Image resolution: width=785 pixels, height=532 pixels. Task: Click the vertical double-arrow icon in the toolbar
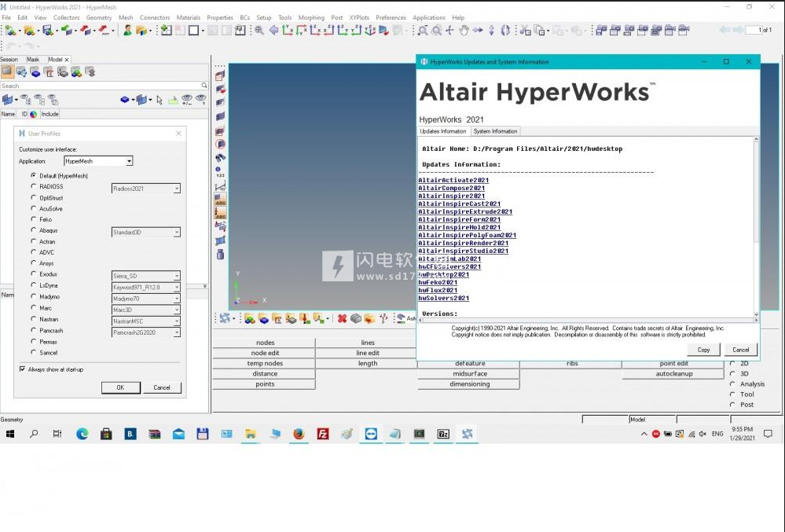(x=491, y=31)
